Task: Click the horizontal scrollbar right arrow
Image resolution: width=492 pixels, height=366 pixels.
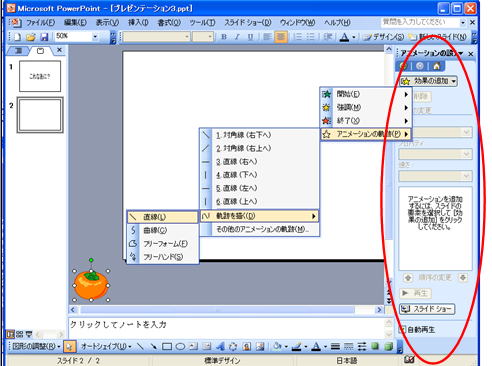Action: 379,310
